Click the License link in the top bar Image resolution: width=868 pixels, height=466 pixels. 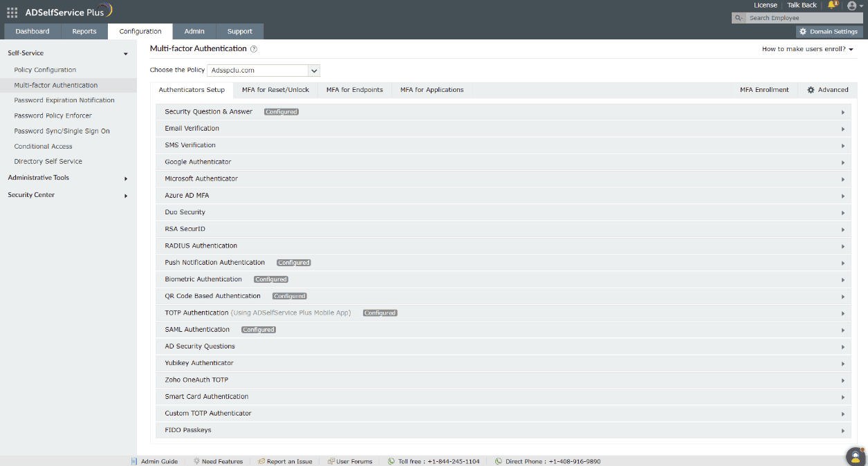[x=765, y=5]
